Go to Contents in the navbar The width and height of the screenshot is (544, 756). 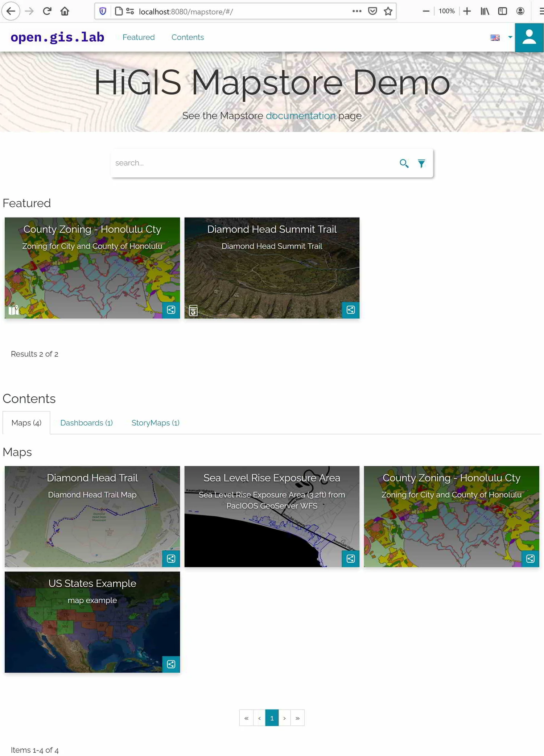(x=187, y=37)
